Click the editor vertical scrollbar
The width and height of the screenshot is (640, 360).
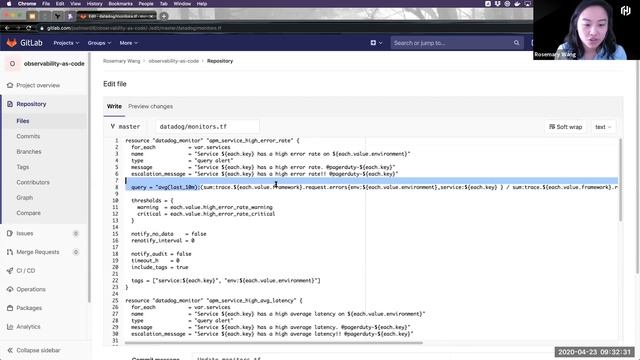(x=620, y=180)
